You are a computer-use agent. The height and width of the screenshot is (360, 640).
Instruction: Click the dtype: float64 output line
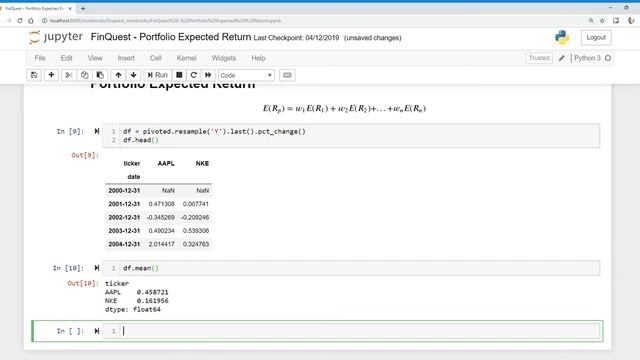tap(133, 309)
